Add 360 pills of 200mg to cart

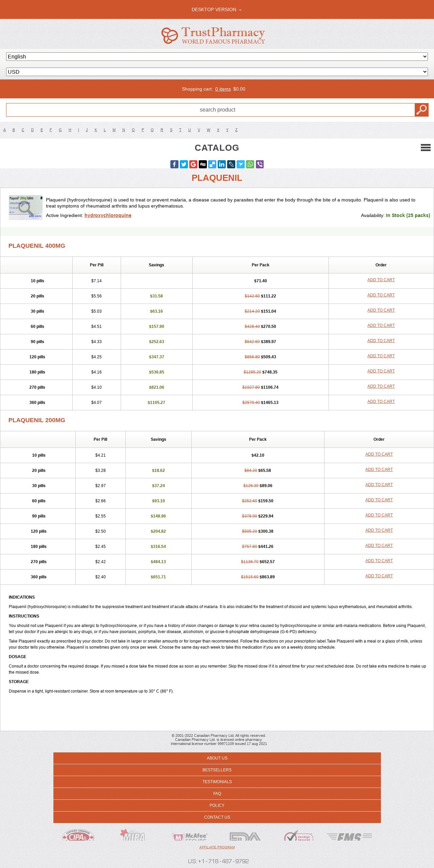[379, 576]
